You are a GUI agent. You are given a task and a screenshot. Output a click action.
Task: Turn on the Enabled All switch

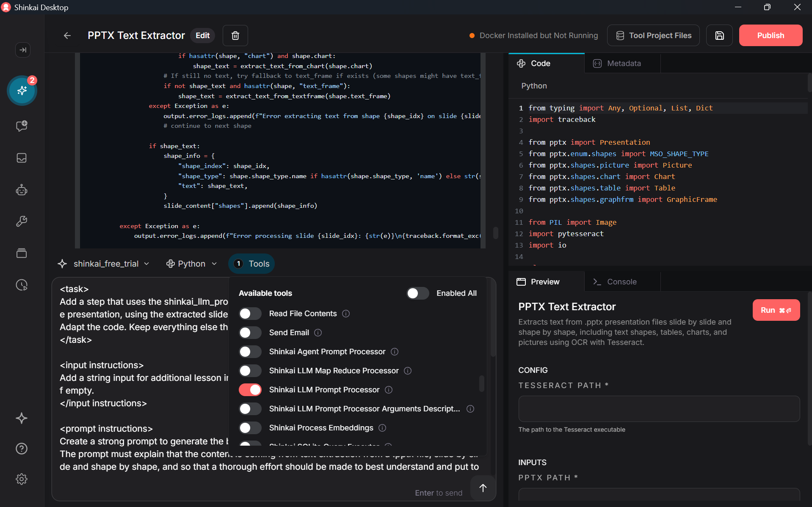(x=417, y=293)
